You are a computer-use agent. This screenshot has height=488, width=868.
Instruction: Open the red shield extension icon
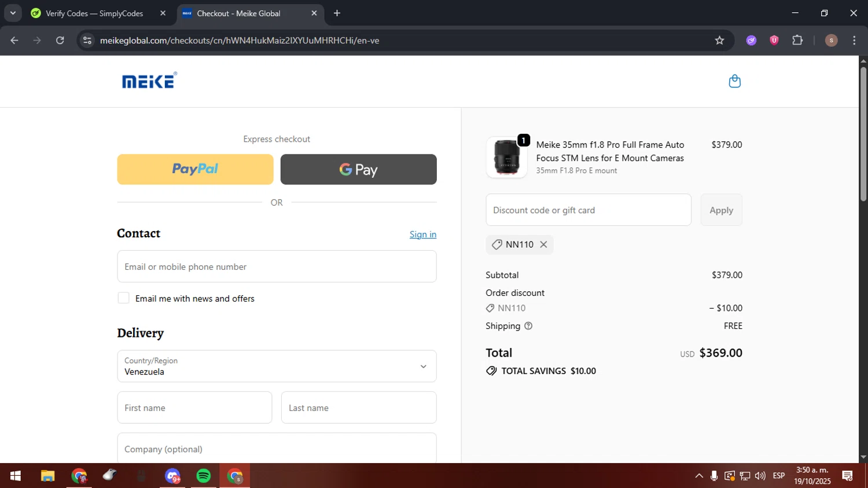[774, 41]
